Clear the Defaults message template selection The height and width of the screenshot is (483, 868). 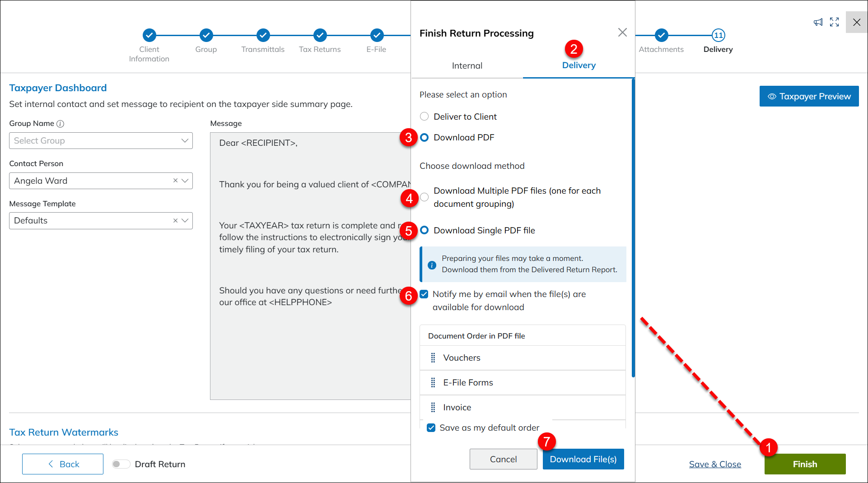(x=175, y=221)
